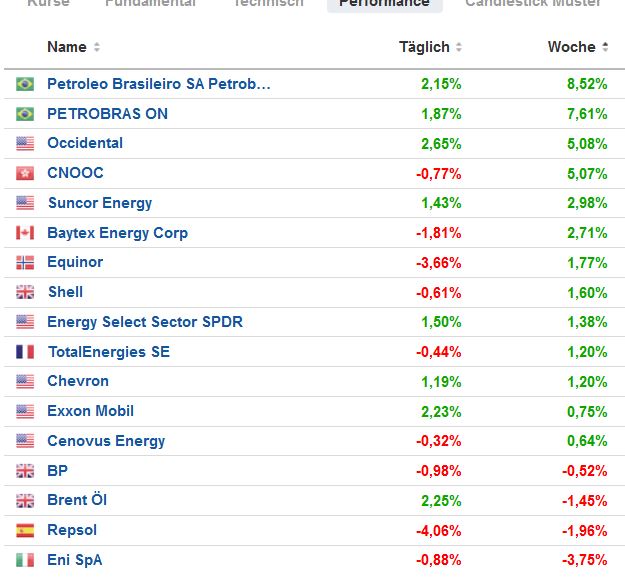Screen dimensions: 625x580
Task: Click the Spain flag beside Repsol
Action: [25, 530]
